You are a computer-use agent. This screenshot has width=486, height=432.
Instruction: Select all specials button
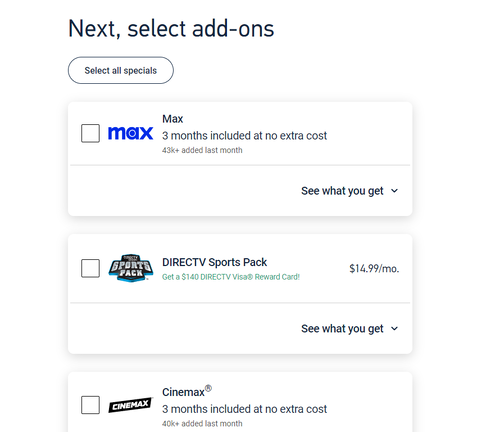tap(121, 70)
